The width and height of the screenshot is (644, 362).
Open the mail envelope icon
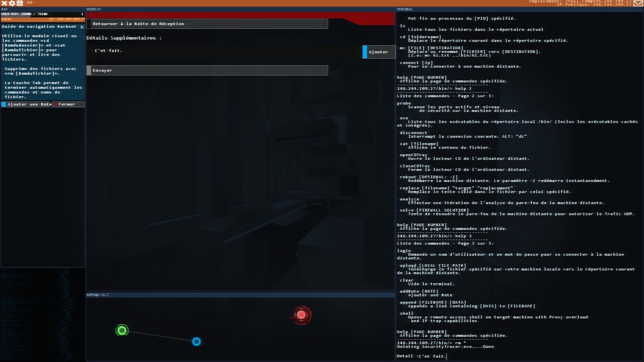click(638, 3)
